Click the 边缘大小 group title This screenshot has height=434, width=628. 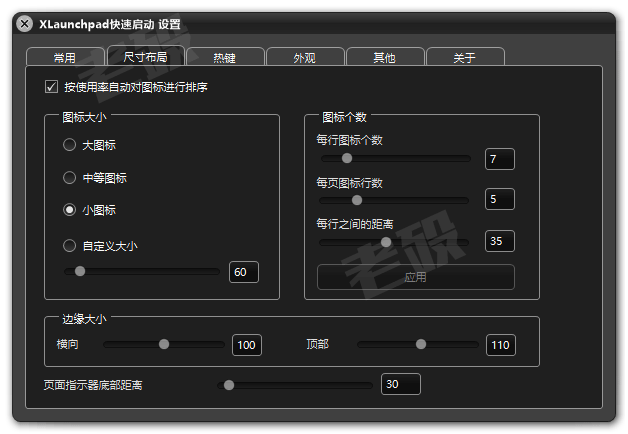point(84,319)
